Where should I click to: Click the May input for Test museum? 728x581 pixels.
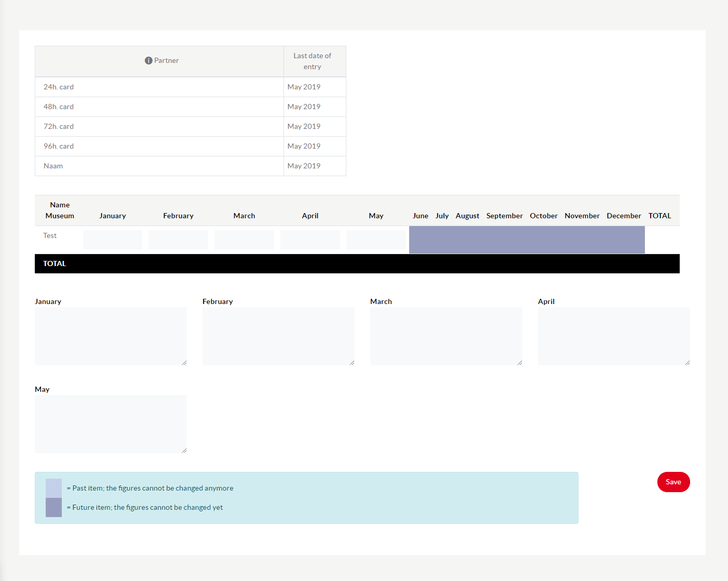click(x=376, y=240)
